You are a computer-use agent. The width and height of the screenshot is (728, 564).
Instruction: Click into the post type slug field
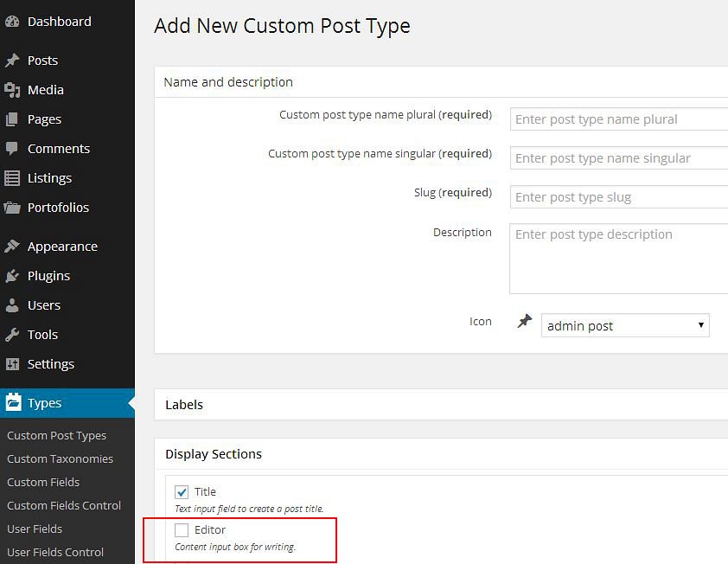(x=619, y=197)
